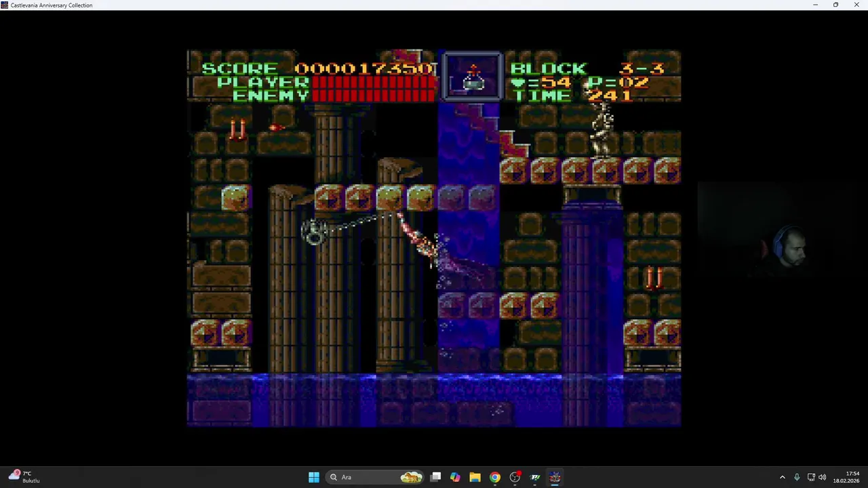Click the Castlevania window title bar icon

[x=5, y=5]
